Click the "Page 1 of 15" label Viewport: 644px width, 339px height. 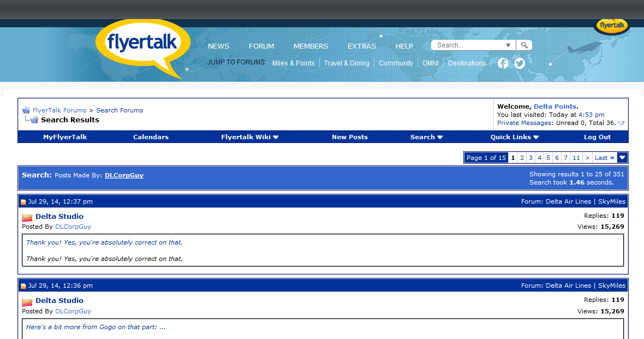[x=486, y=157]
